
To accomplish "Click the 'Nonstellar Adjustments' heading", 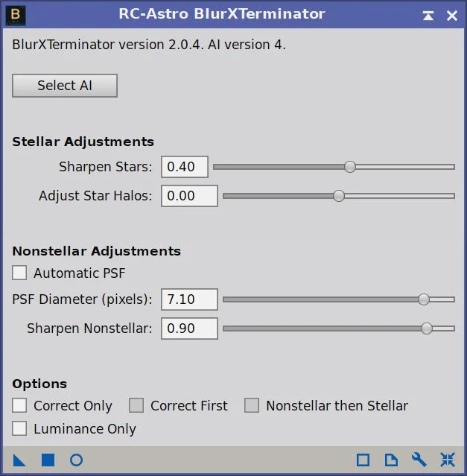I will point(97,251).
